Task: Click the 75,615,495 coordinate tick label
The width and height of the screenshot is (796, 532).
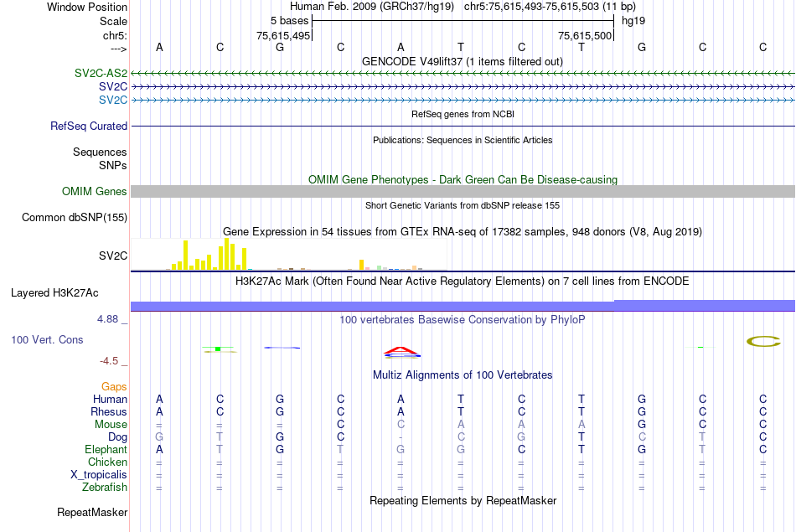Action: pyautogui.click(x=282, y=35)
